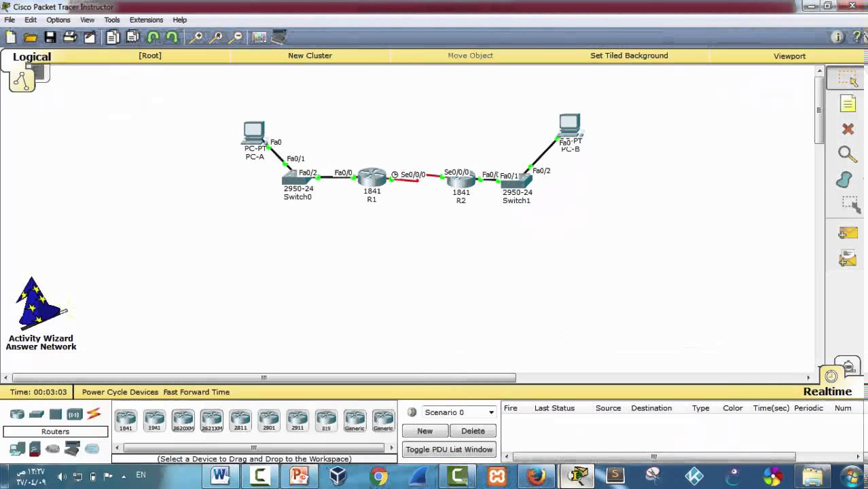Click the [Root] navigation label
The height and width of the screenshot is (489, 868).
click(x=150, y=56)
